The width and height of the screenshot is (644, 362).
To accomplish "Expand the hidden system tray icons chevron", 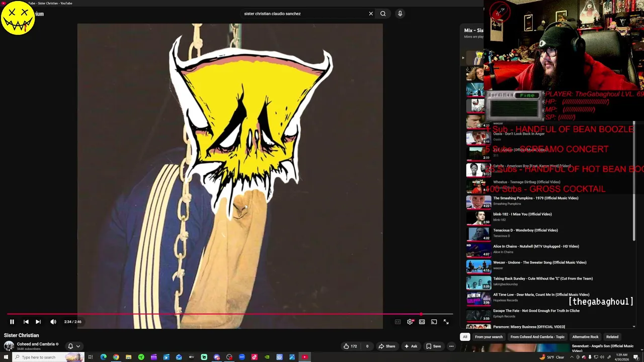I will [572, 357].
